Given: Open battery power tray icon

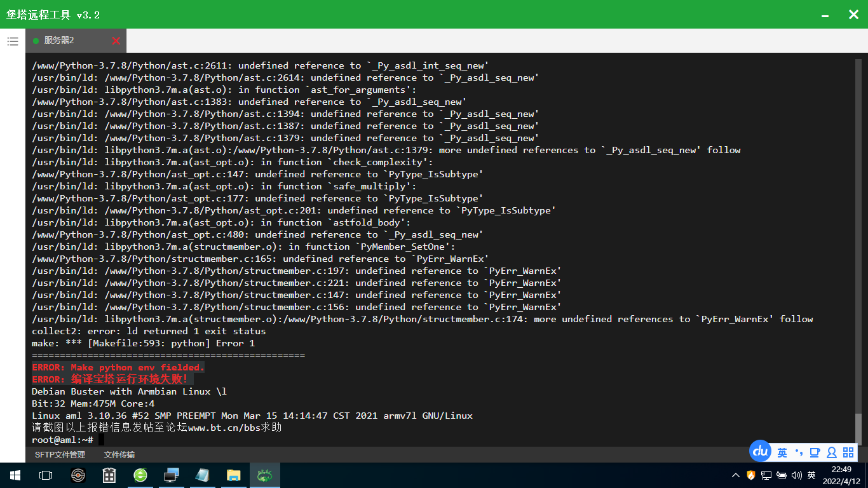Looking at the screenshot, I should (782, 475).
